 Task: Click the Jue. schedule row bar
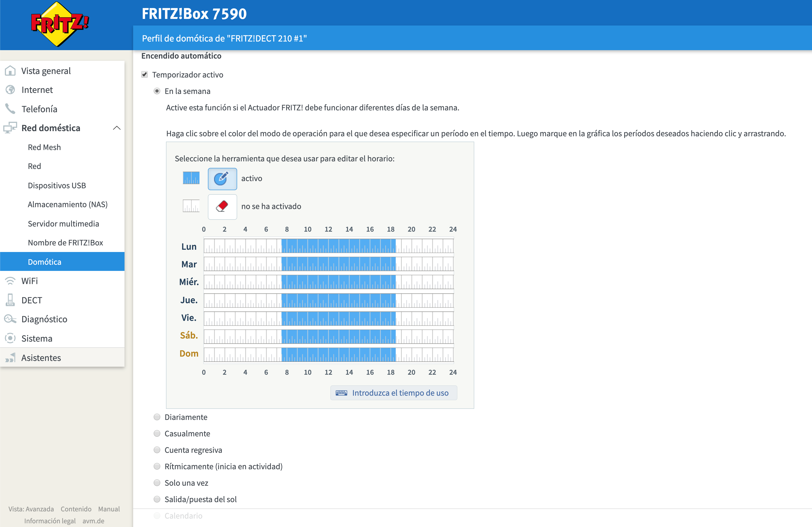[329, 300]
